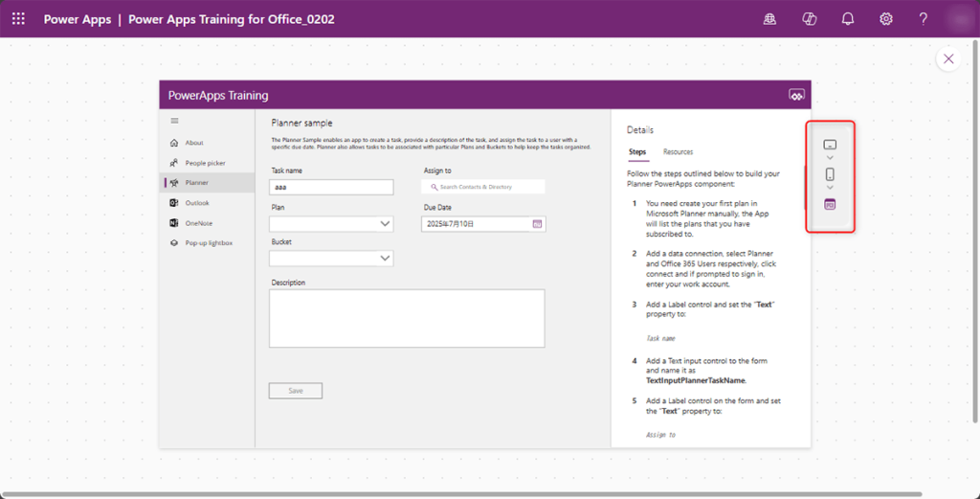Viewport: 980px width, 499px height.
Task: Click the environment globe icon
Action: [x=769, y=19]
